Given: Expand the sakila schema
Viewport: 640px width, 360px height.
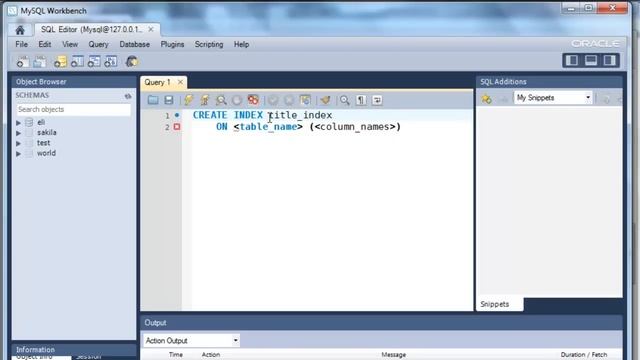Looking at the screenshot, I should click(x=18, y=133).
